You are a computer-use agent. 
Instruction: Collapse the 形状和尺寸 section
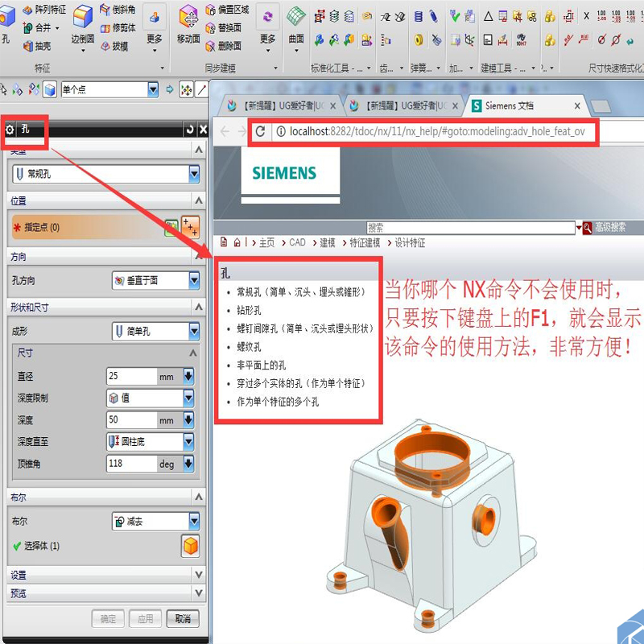(198, 307)
